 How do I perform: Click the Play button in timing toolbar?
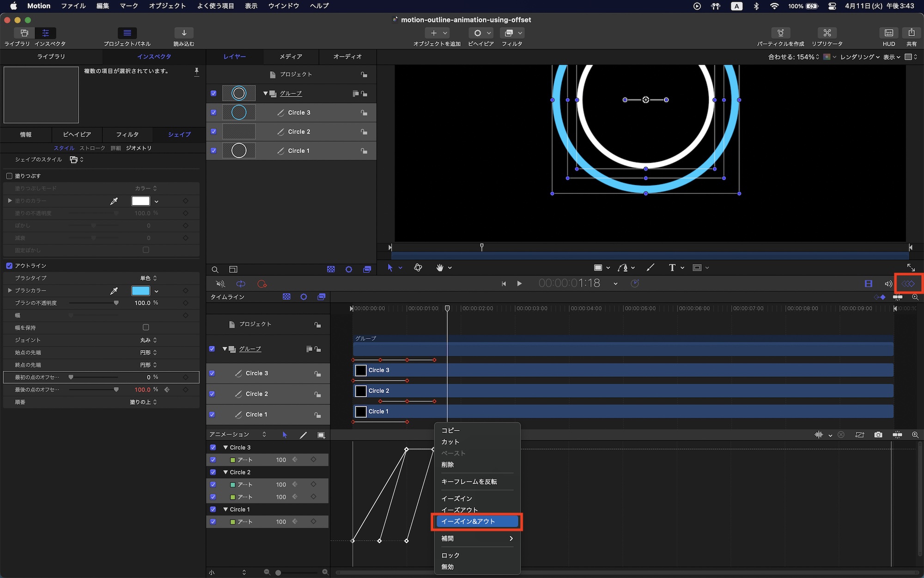[519, 284]
